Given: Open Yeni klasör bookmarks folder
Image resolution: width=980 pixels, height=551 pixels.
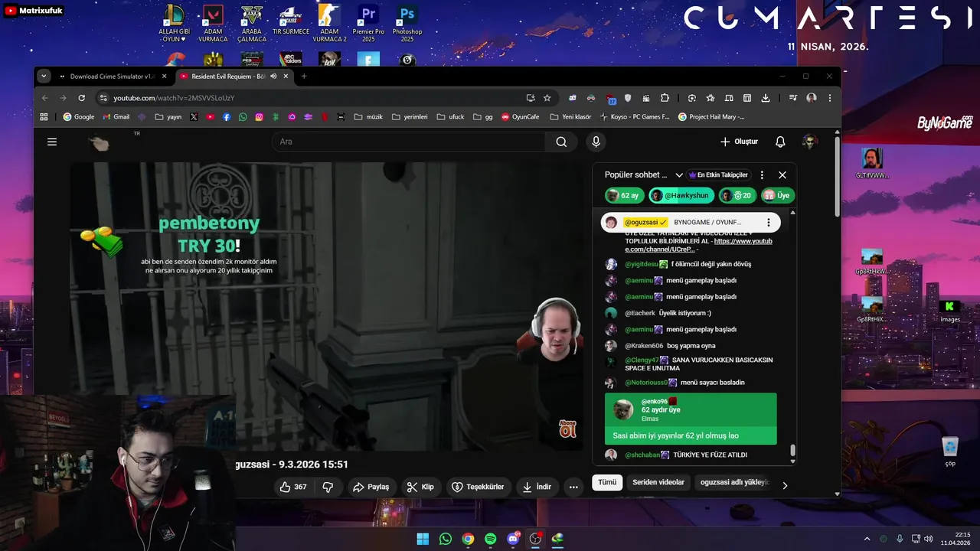Looking at the screenshot, I should [570, 117].
